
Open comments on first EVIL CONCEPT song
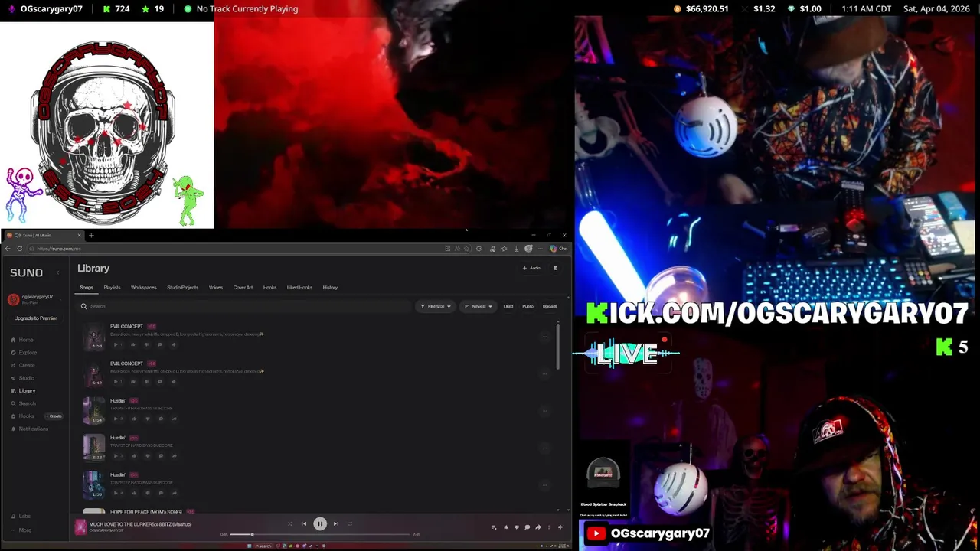(160, 344)
